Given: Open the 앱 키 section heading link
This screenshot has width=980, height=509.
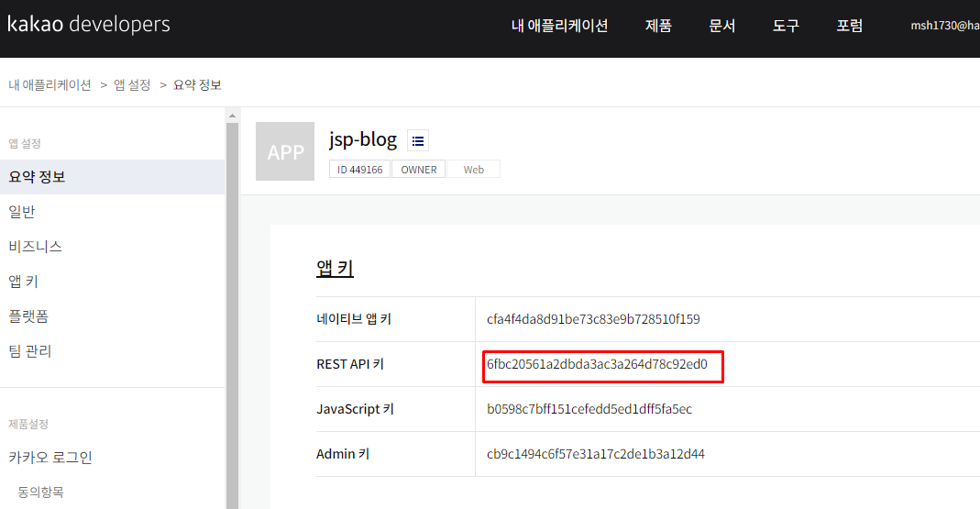Looking at the screenshot, I should tap(335, 268).
